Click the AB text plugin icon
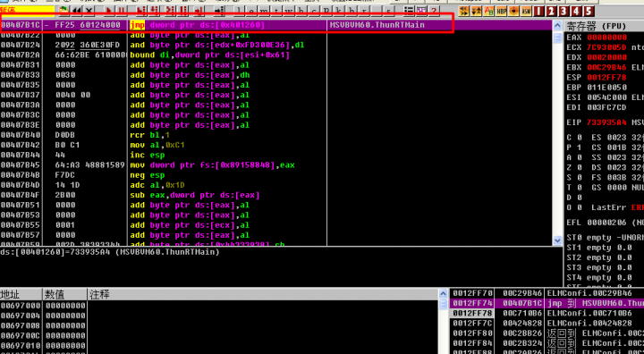This screenshot has height=354, width=644. [488, 11]
